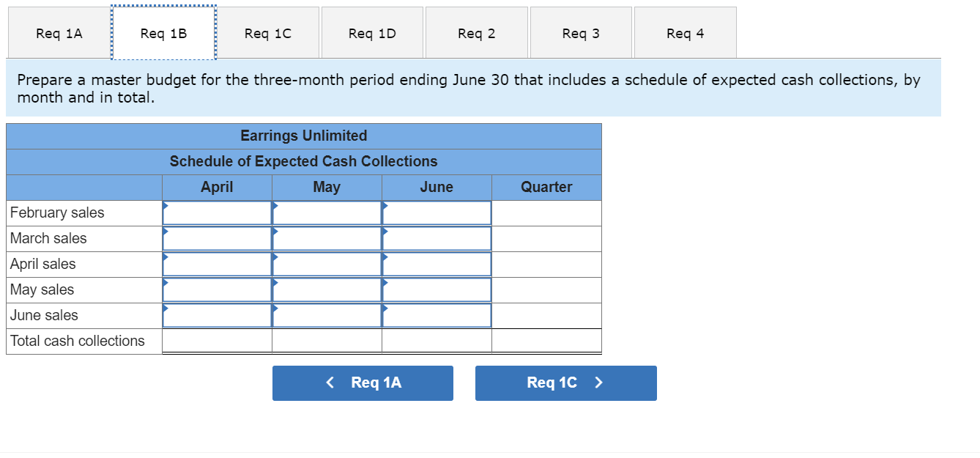Click the June cell for June sales
The height and width of the screenshot is (458, 980).
(436, 315)
